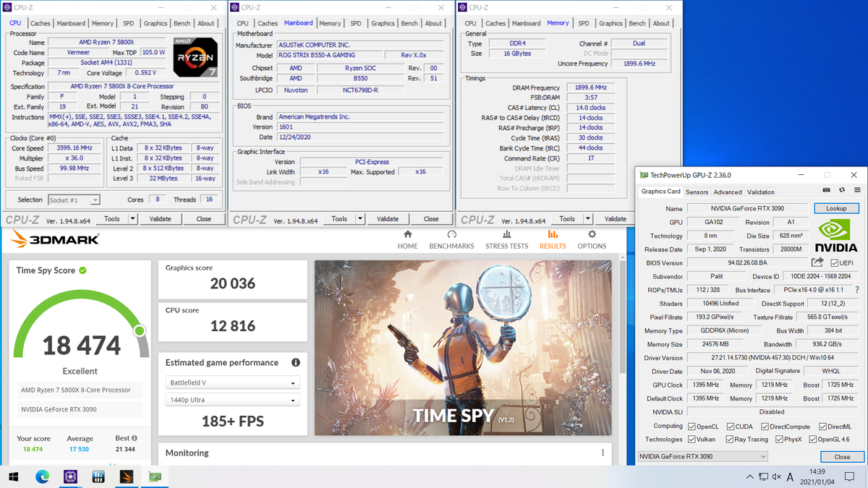Click the info icon beside Estimated game performance

coord(295,363)
